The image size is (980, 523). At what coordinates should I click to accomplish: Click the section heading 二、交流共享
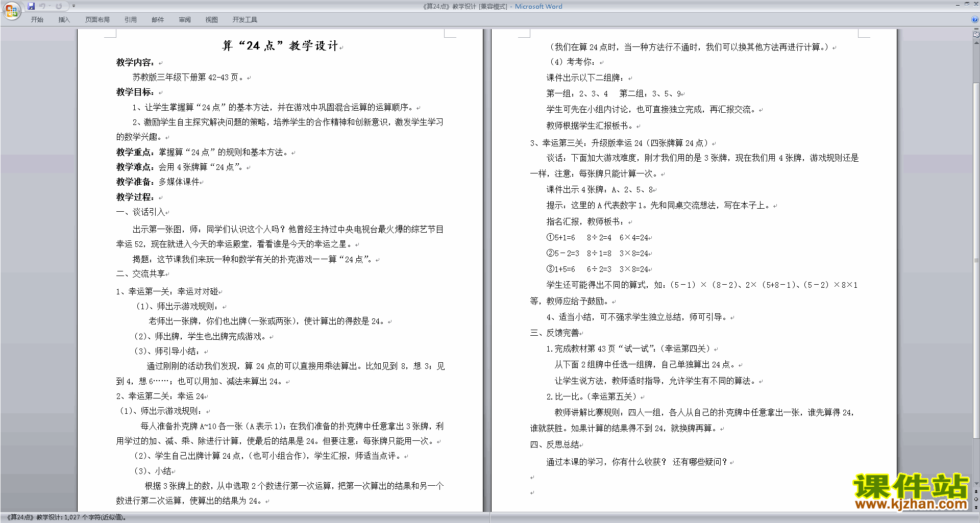pos(140,274)
